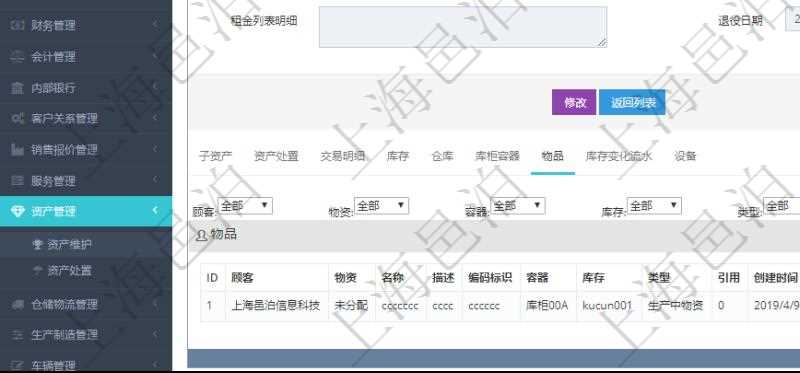800x373 pixels.
Task: Switch to the 库存变化流水 tab
Action: (x=618, y=156)
